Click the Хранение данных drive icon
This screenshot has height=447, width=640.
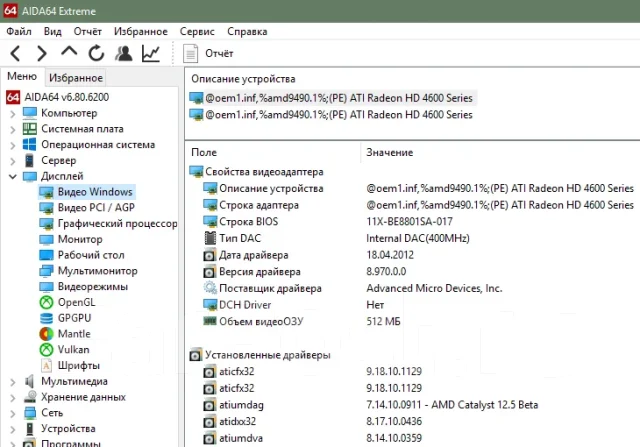click(30, 397)
